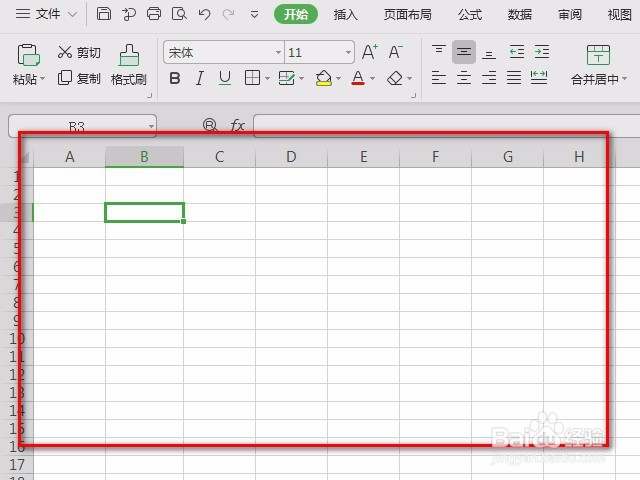Expand font color dropdown arrow
This screenshot has width=640, height=480.
[x=372, y=78]
